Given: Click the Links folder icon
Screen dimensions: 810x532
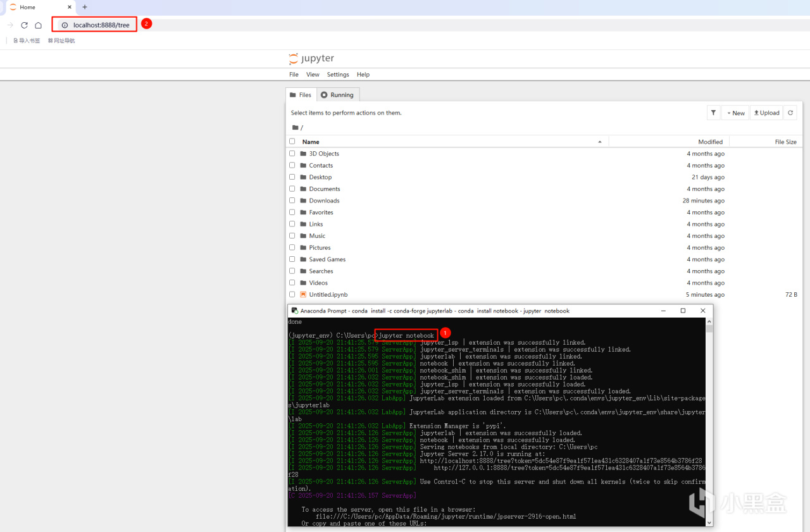Looking at the screenshot, I should pyautogui.click(x=303, y=224).
